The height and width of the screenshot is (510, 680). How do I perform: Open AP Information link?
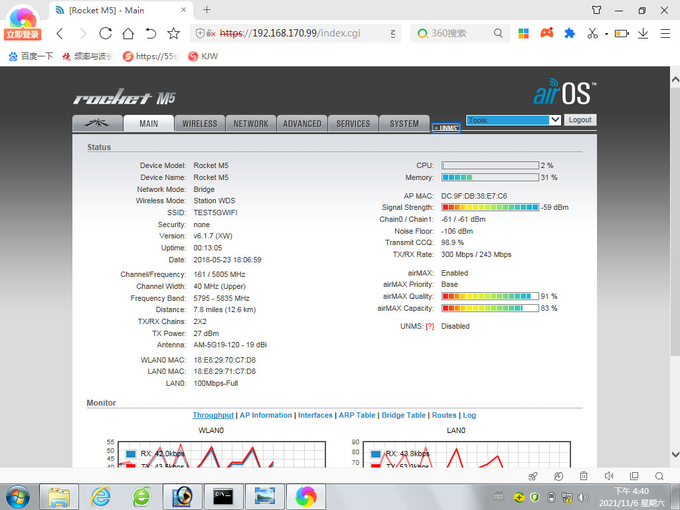click(x=266, y=415)
